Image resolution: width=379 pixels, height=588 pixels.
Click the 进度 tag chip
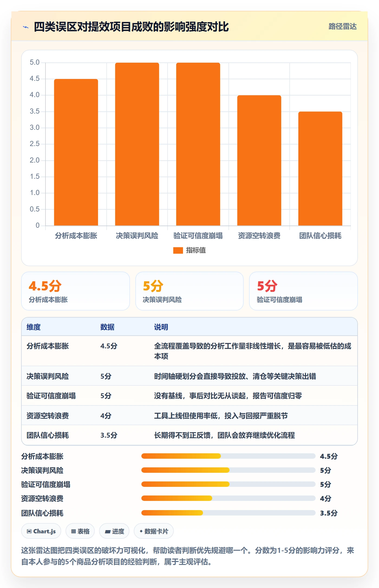coord(114,531)
